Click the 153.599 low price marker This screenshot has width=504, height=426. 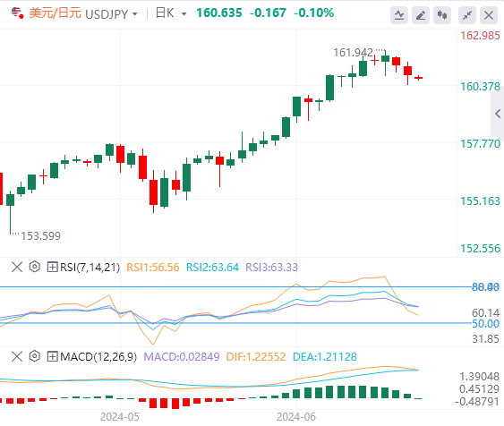point(41,235)
